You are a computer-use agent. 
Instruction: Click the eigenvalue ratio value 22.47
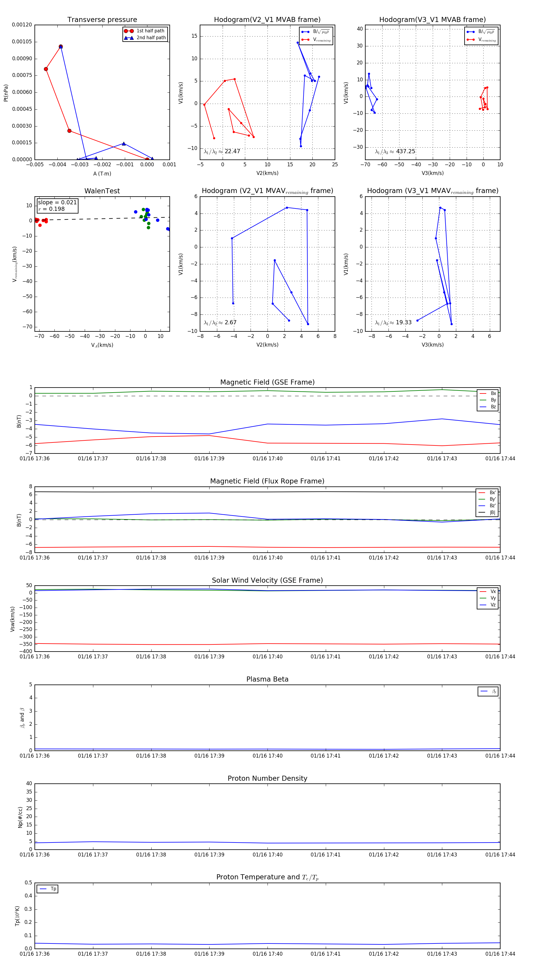[x=232, y=151]
